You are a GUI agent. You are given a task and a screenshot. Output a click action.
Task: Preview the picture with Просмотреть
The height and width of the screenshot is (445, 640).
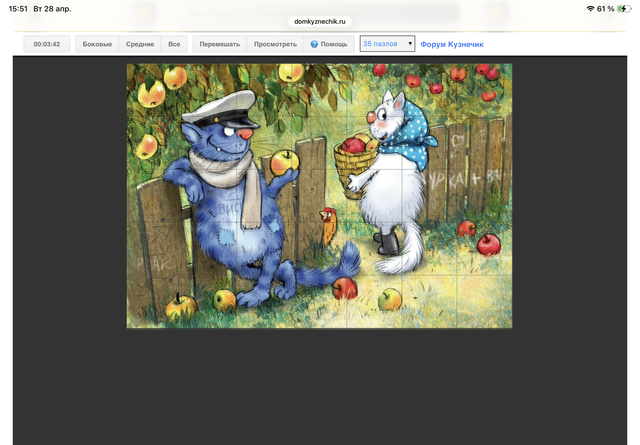point(275,45)
